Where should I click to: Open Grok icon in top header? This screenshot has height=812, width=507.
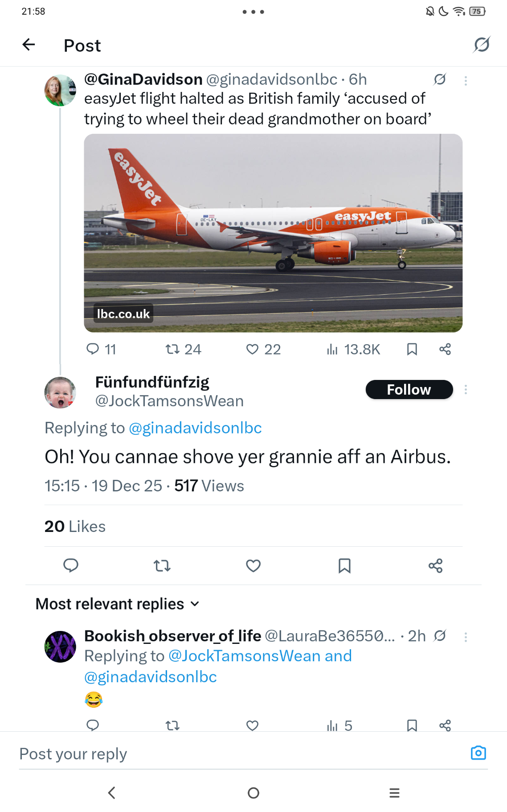(482, 45)
